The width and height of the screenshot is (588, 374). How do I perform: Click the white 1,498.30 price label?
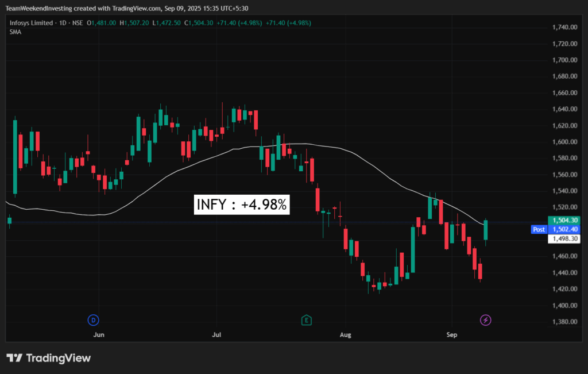[x=564, y=238]
